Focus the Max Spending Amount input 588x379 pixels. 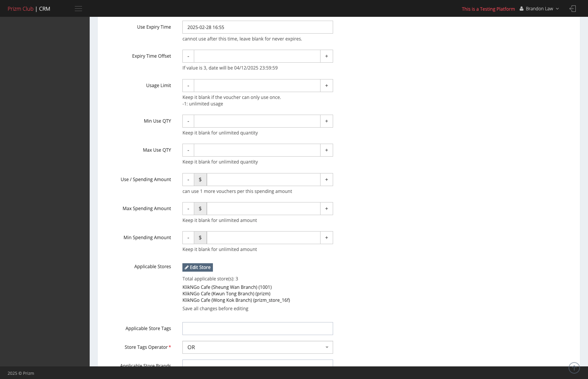pyautogui.click(x=263, y=209)
